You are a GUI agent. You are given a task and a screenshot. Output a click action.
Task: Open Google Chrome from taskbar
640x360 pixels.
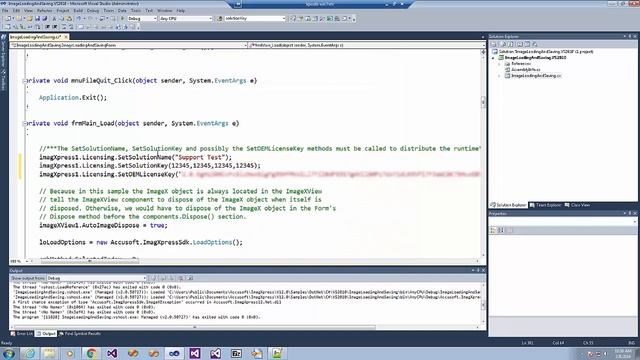click(x=91, y=353)
